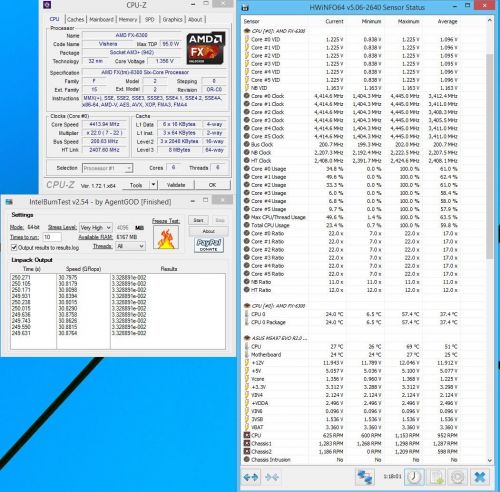
Task: Select the NB Clock sensor row
Action: coord(351,152)
